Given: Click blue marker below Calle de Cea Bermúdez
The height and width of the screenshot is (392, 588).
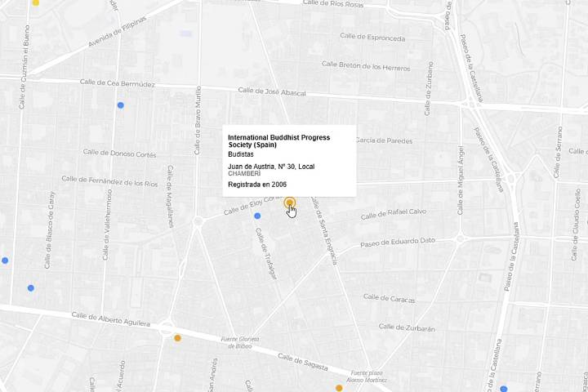Looking at the screenshot, I should click(120, 105).
